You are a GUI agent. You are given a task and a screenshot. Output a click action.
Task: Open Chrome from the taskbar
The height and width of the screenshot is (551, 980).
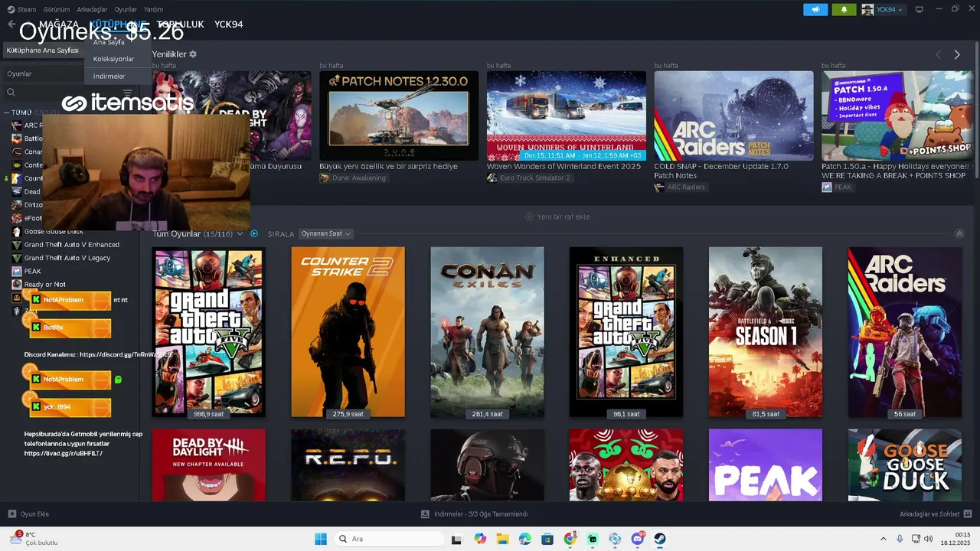(x=570, y=539)
